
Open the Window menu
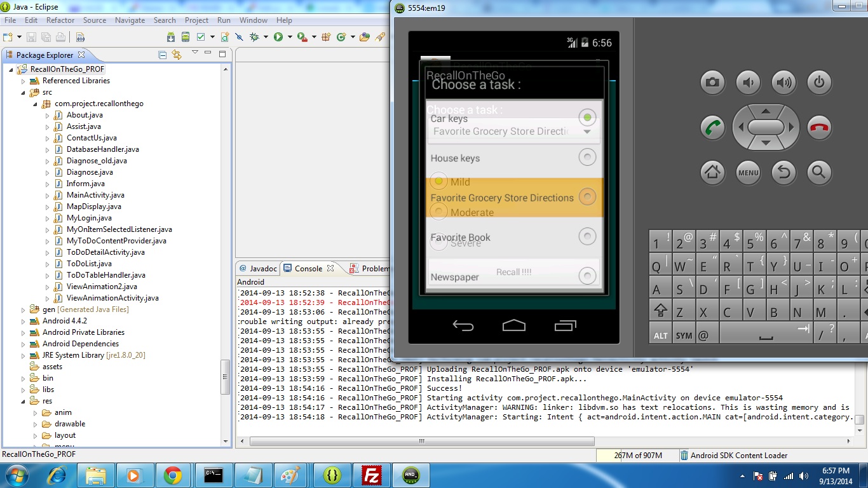click(254, 20)
